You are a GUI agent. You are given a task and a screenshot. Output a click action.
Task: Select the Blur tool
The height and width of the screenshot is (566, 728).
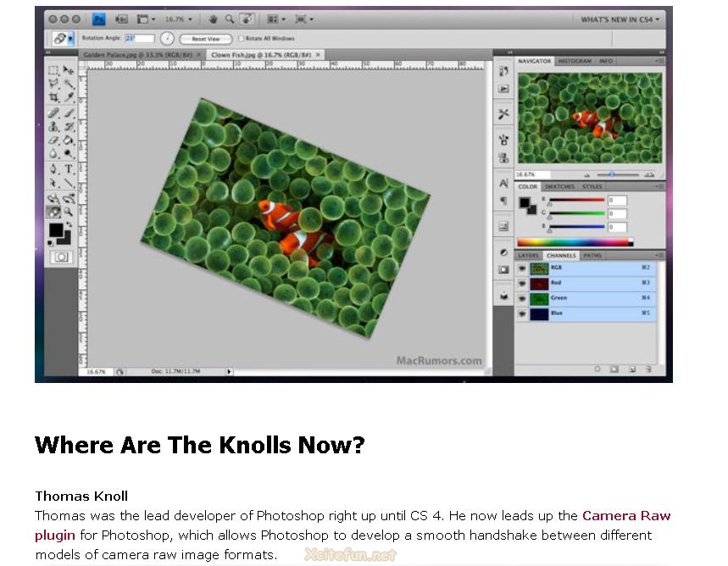53,153
